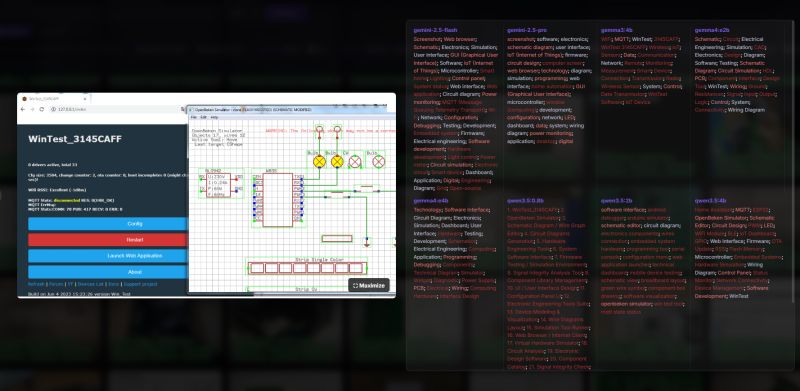800x391 pixels.
Task: Click the unlit CW bulb in schematic
Action: coord(355,162)
